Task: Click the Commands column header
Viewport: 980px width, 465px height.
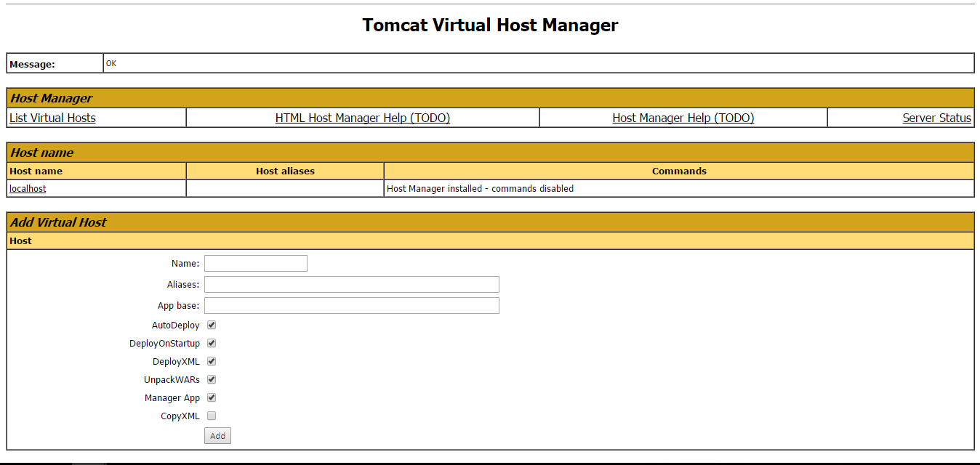Action: 679,171
